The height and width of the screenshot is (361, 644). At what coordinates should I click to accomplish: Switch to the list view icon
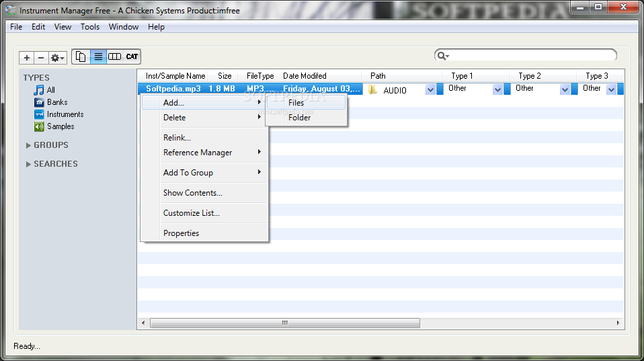click(98, 56)
